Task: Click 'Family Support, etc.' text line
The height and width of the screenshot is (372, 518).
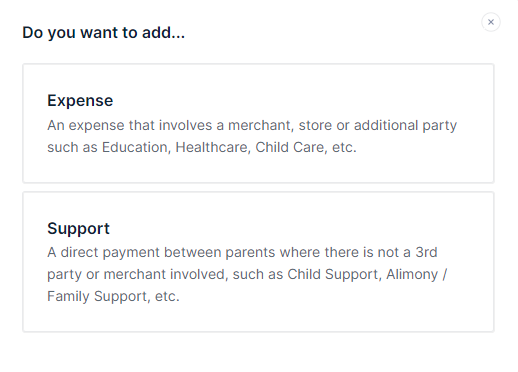Action: 113,296
